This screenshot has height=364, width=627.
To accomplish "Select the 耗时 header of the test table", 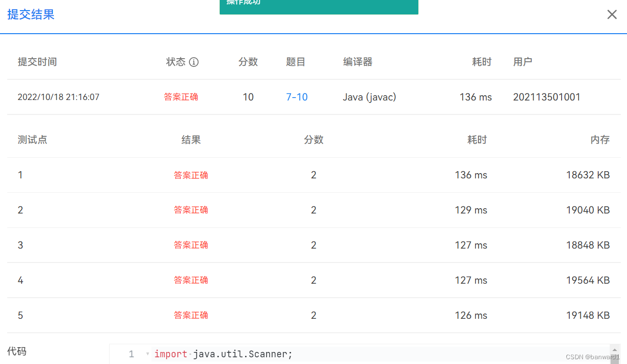I will click(477, 139).
